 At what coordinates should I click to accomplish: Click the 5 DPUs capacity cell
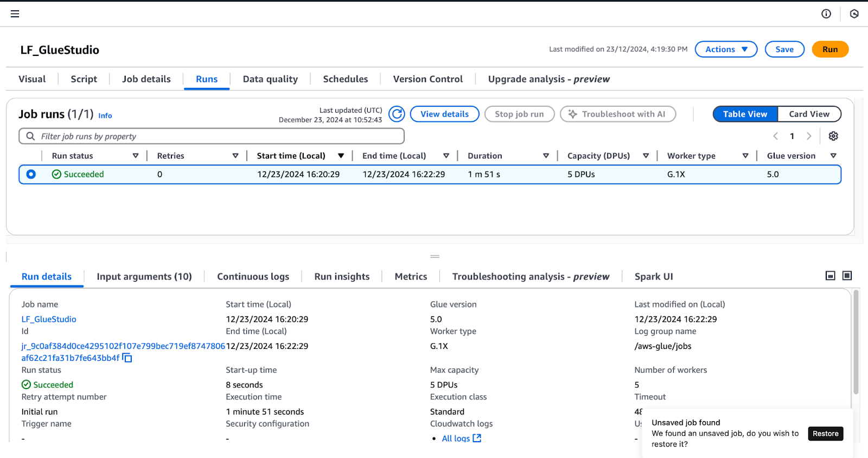coord(581,175)
